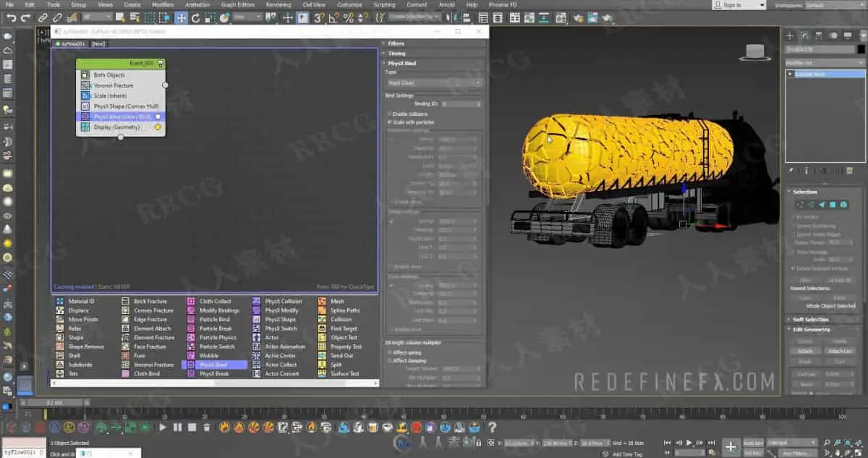Click the Attach List button

click(839, 351)
